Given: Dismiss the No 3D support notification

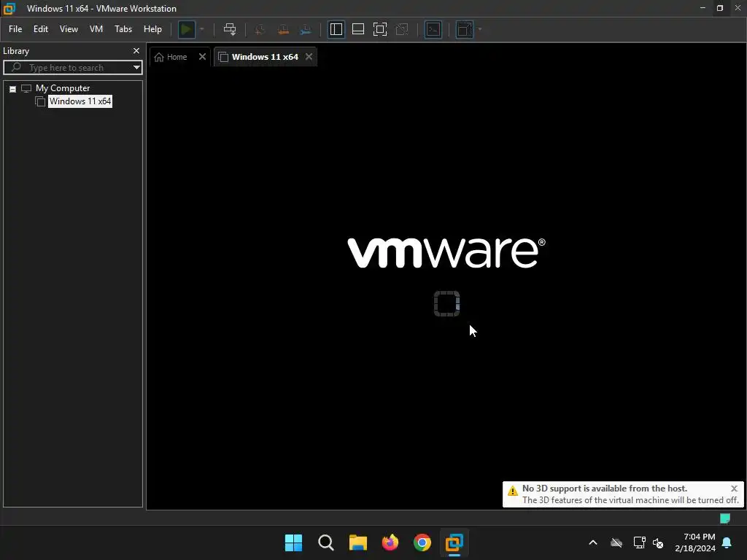Looking at the screenshot, I should click(734, 488).
